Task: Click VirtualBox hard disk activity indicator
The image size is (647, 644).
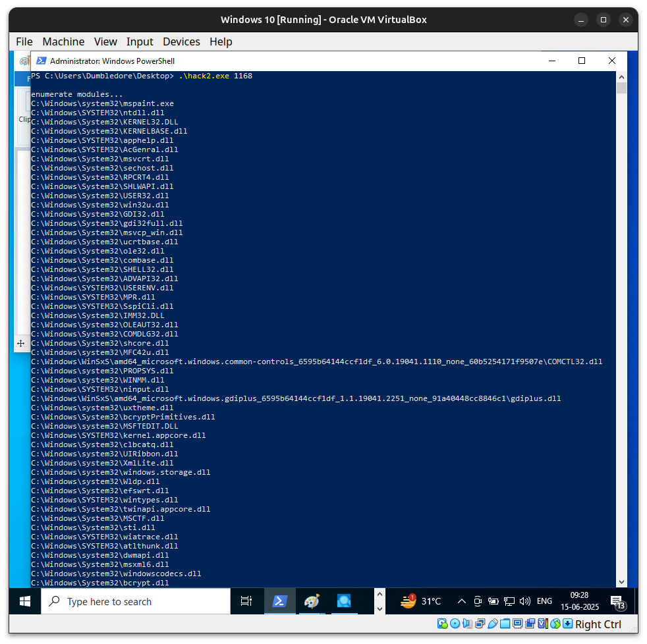Action: (442, 624)
